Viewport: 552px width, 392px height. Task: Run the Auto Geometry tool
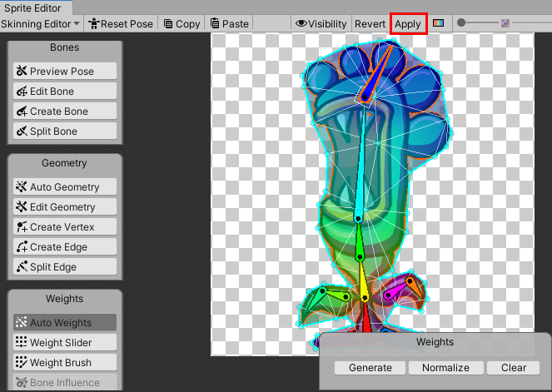pyautogui.click(x=64, y=187)
